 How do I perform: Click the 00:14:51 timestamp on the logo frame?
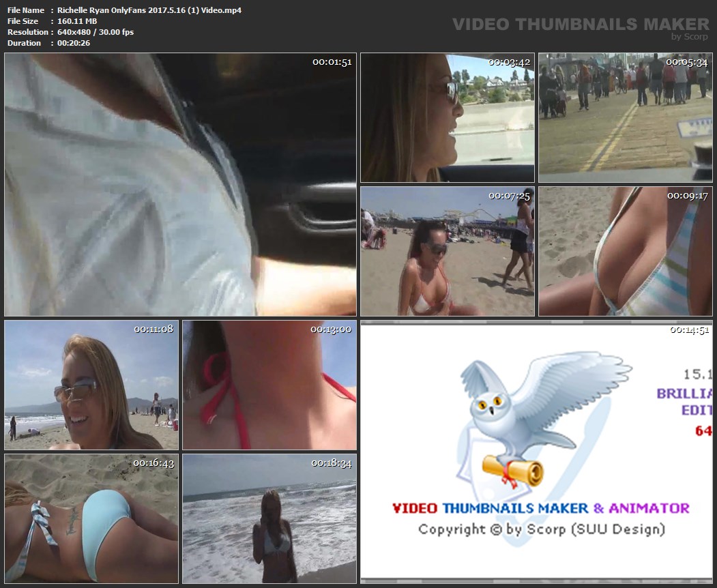(x=689, y=329)
